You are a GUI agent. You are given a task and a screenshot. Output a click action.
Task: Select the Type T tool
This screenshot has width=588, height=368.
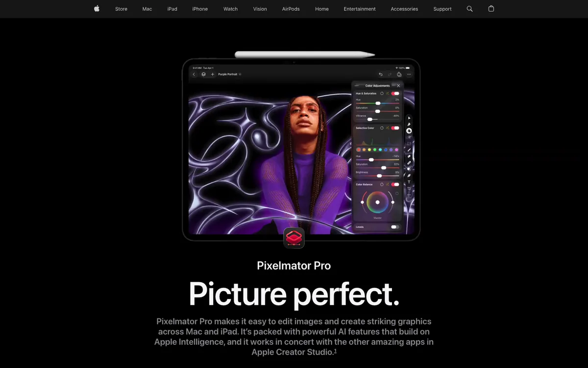[x=409, y=182]
